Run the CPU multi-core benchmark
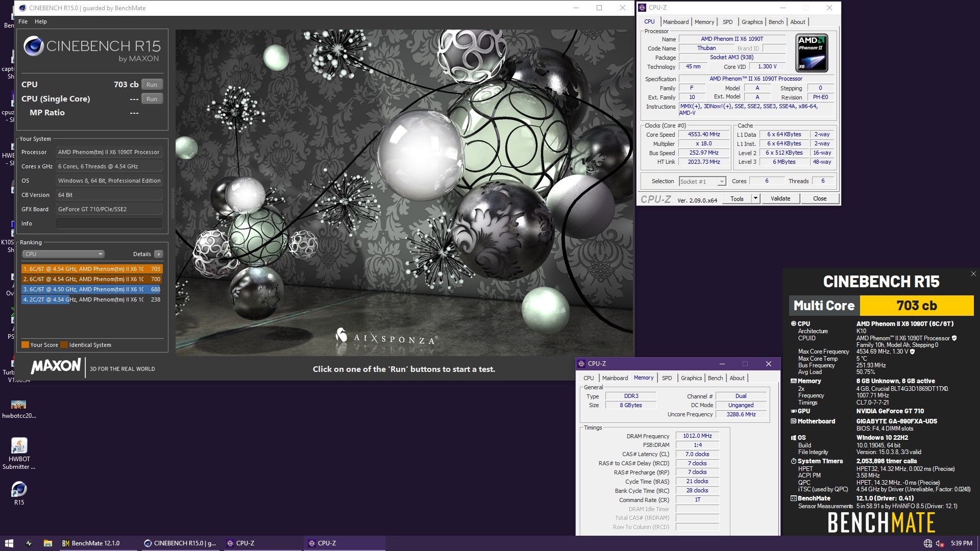Viewport: 980px width, 551px height. pyautogui.click(x=152, y=85)
